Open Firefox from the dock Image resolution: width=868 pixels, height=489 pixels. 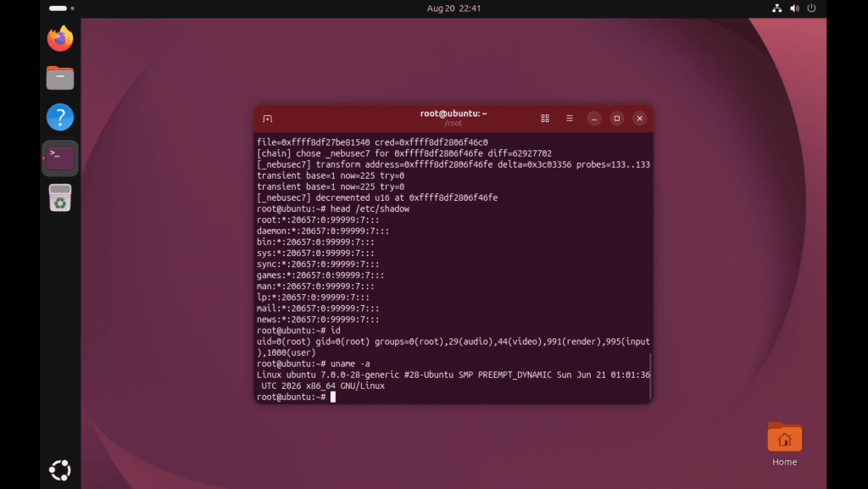[60, 38]
